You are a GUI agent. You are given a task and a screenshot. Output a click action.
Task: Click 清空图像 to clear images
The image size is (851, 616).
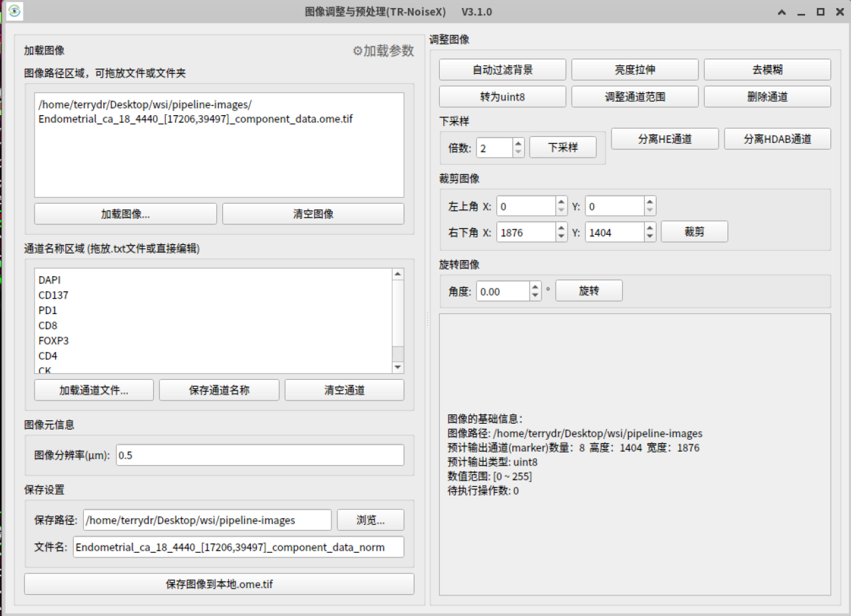pyautogui.click(x=313, y=214)
